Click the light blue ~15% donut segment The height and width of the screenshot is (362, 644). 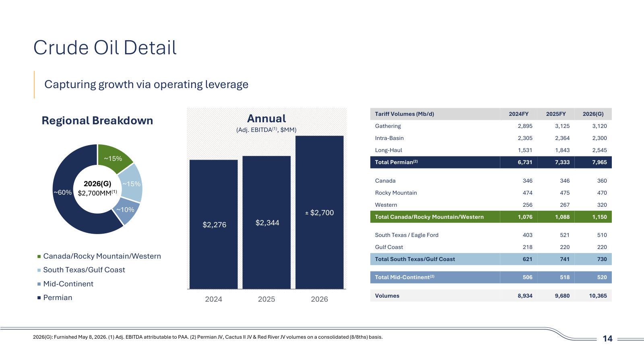coord(132,183)
